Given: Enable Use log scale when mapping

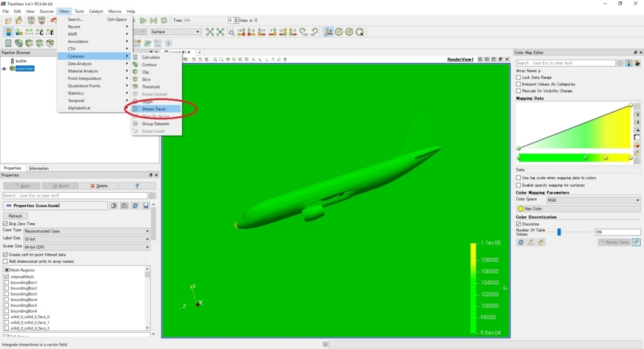Looking at the screenshot, I should point(518,178).
